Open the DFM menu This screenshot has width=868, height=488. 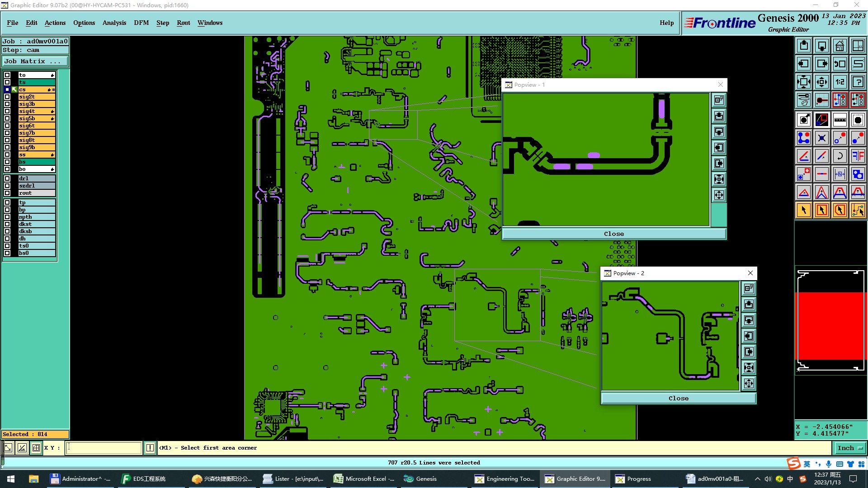click(x=142, y=23)
